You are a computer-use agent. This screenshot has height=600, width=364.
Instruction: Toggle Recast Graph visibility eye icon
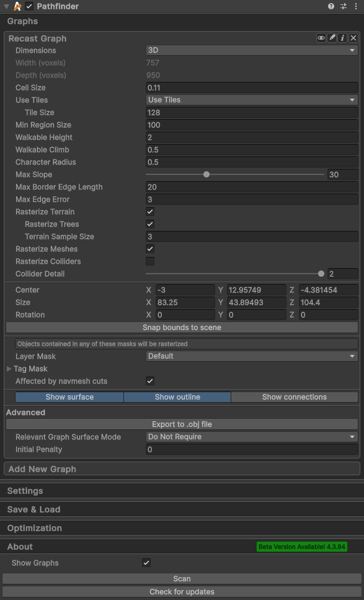click(x=321, y=38)
